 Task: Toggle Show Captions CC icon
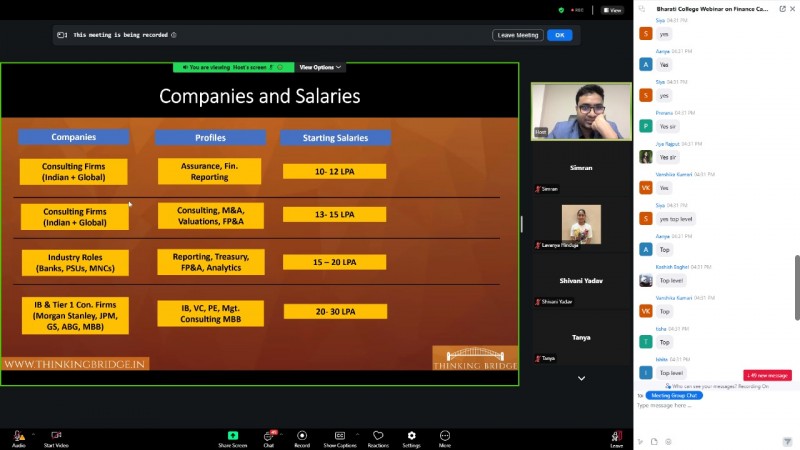click(340, 435)
